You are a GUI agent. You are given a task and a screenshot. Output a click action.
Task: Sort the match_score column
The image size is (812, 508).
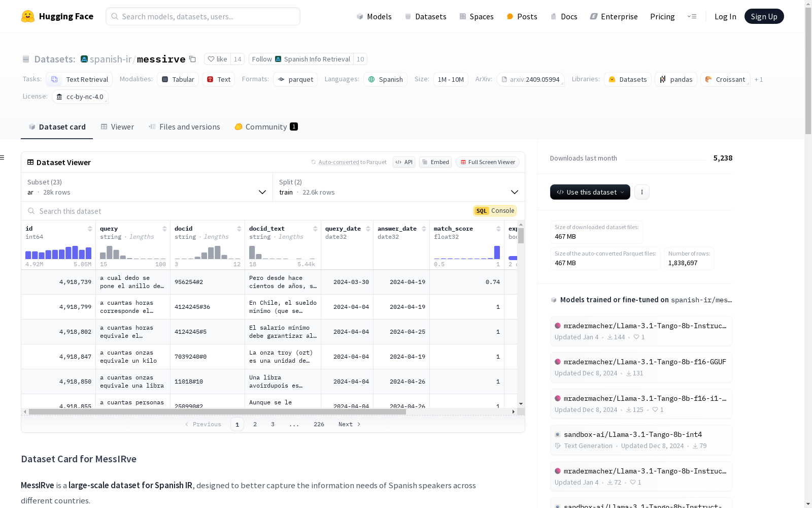(x=498, y=229)
